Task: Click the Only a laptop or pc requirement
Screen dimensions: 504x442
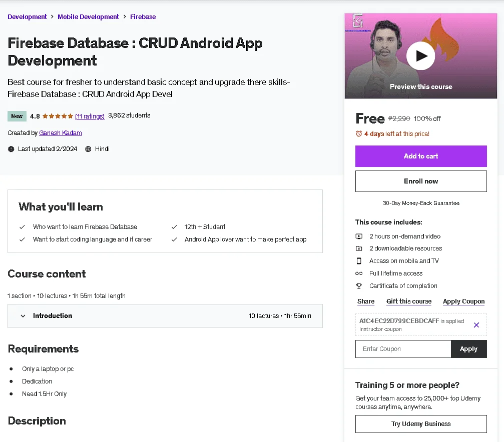Action: 48,369
